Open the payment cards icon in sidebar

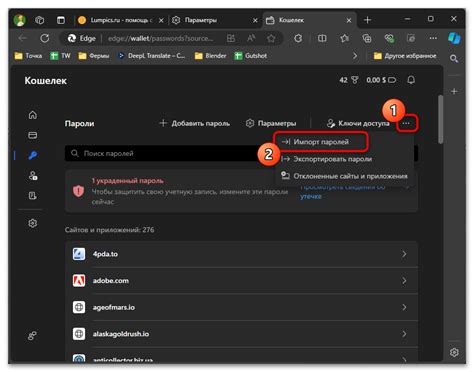click(x=33, y=135)
